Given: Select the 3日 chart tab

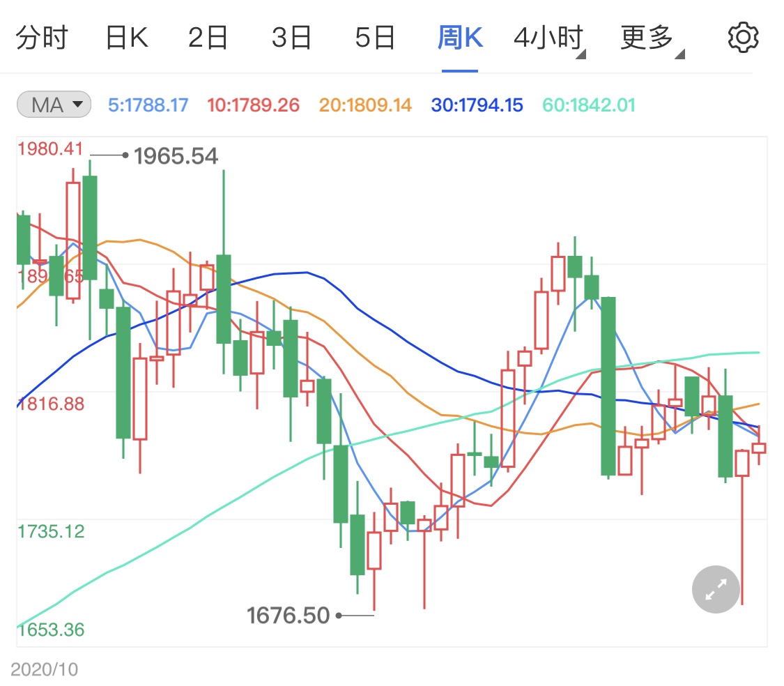Looking at the screenshot, I should pos(291,38).
